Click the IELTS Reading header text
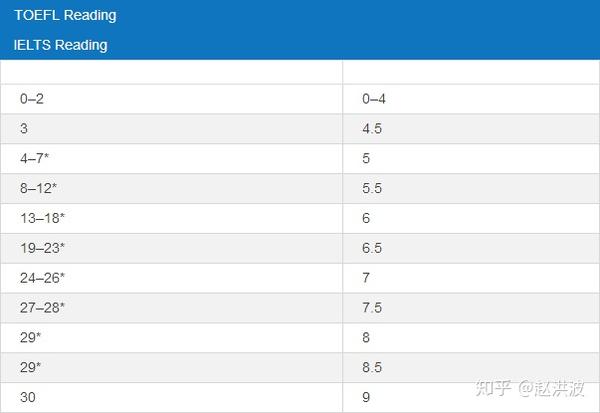This screenshot has height=413, width=600. [60, 45]
